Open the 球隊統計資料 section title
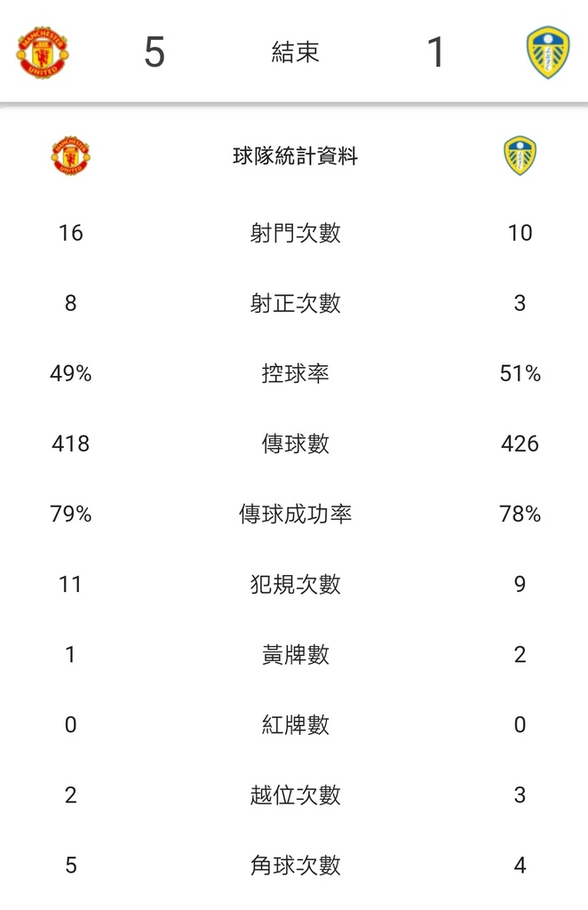Viewport: 588px width, 910px height. (x=295, y=156)
